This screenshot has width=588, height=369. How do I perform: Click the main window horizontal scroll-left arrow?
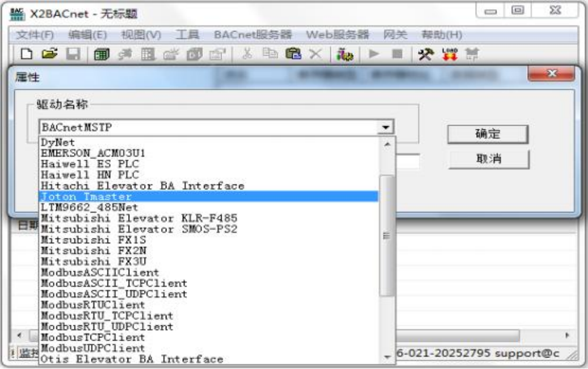(x=19, y=335)
